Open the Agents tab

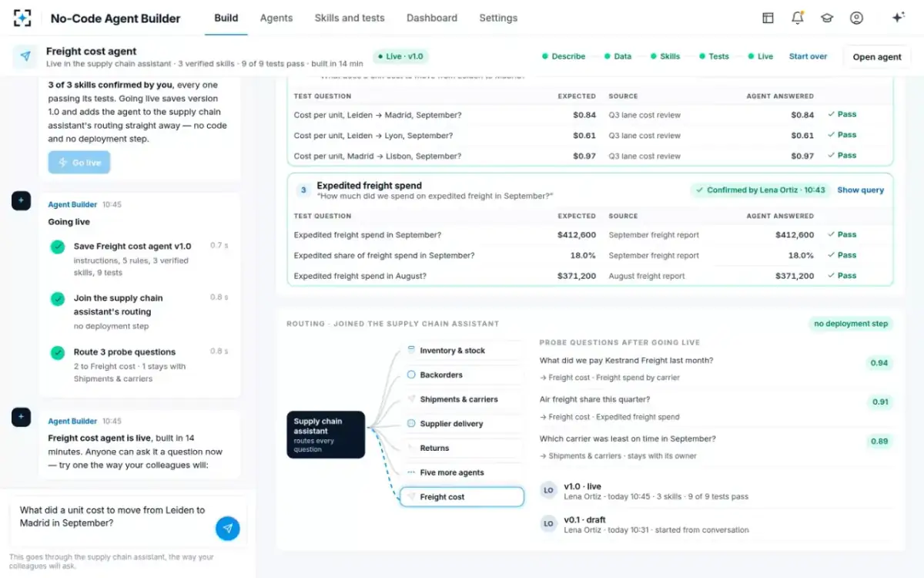click(276, 18)
